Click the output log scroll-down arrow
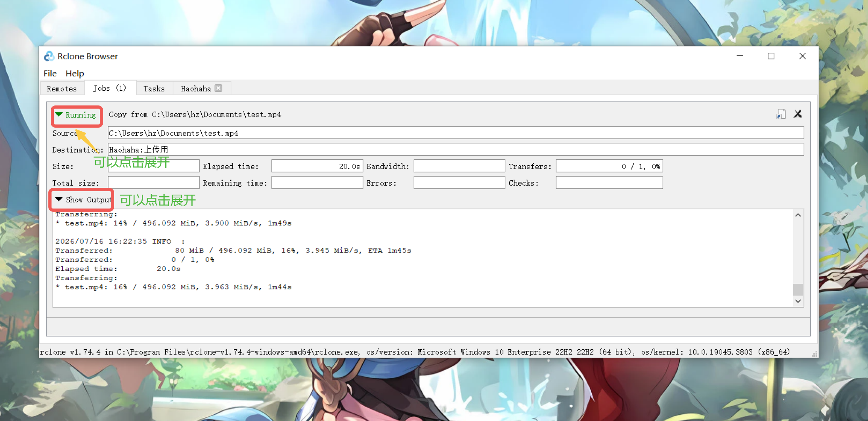 798,301
